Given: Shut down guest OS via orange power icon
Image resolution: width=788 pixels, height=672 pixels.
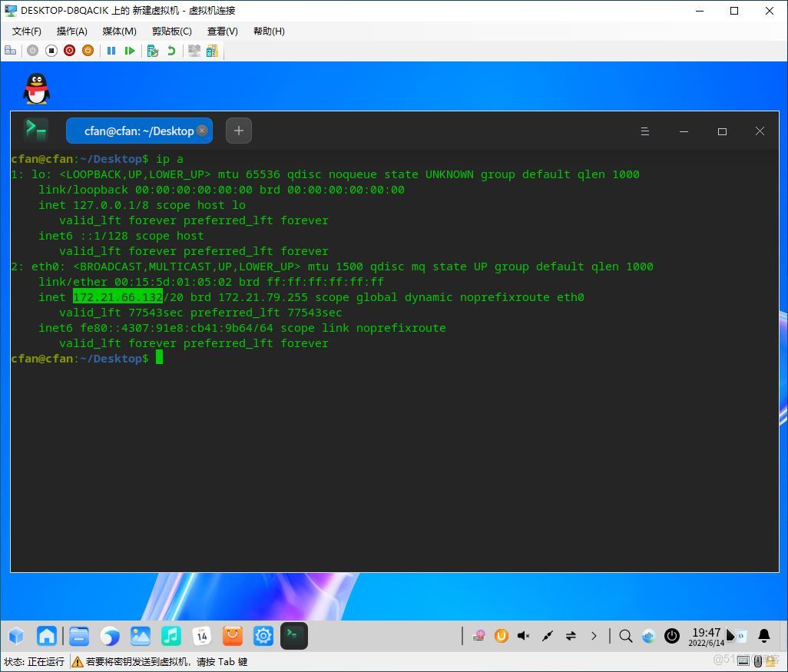Looking at the screenshot, I should (88, 51).
